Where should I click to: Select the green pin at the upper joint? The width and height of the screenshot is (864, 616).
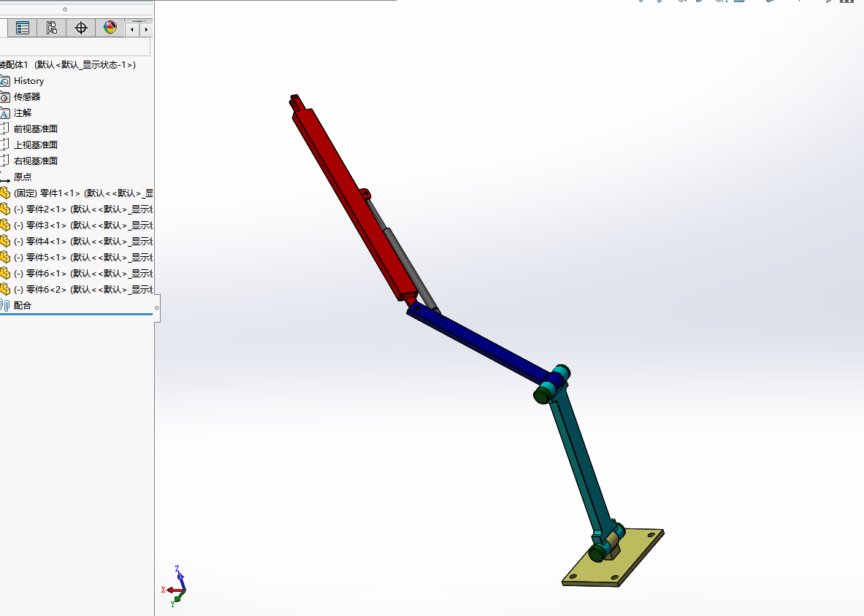coord(542,394)
